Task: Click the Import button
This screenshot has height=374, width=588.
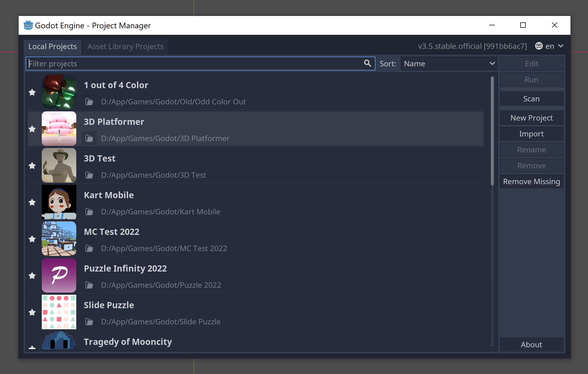Action: 531,134
